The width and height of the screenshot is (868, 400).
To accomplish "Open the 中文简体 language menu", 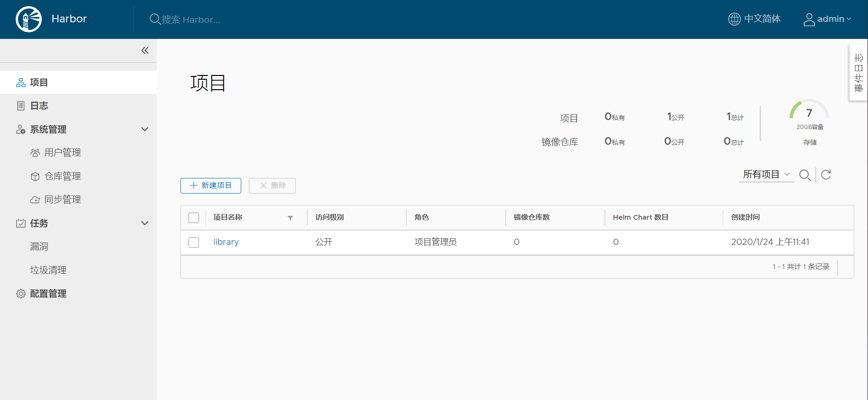I will tap(755, 19).
